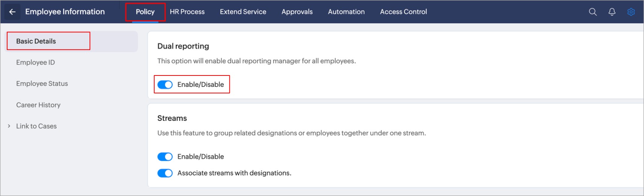Click the Employee Information title

pyautogui.click(x=65, y=12)
